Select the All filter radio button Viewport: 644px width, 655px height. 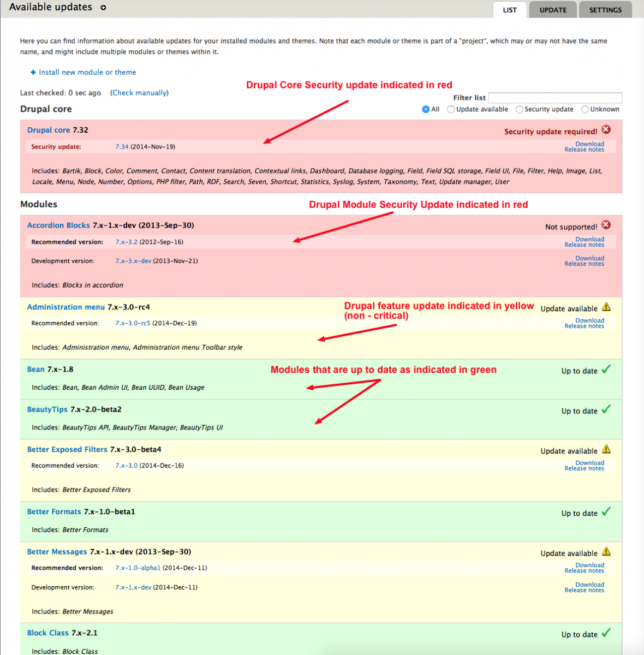[x=426, y=109]
